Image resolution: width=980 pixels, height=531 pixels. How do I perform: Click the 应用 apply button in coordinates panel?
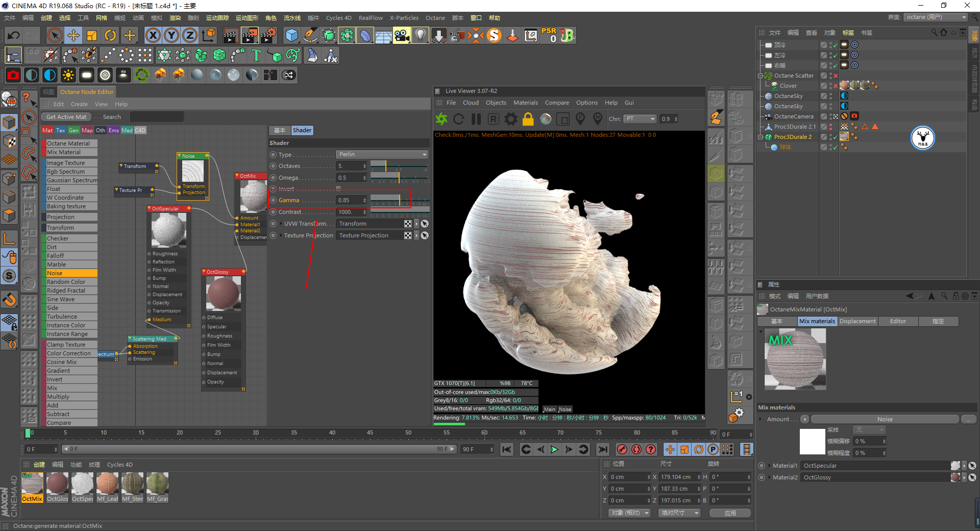click(x=730, y=513)
